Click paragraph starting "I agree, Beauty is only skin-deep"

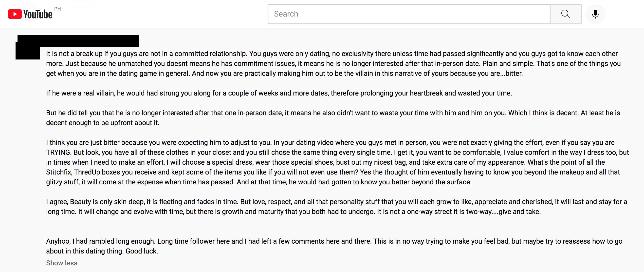click(x=336, y=207)
